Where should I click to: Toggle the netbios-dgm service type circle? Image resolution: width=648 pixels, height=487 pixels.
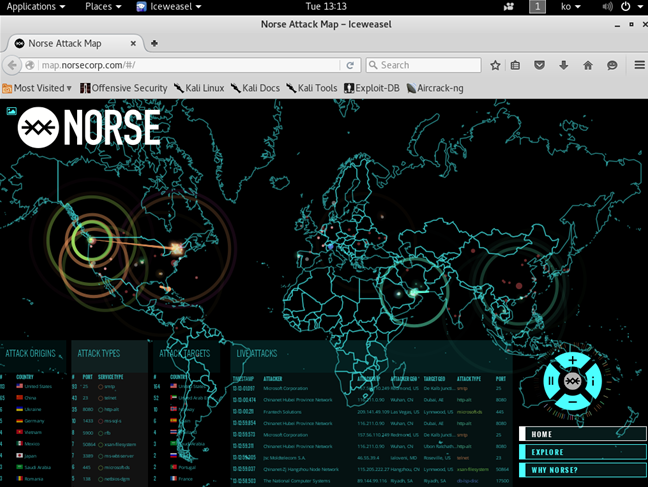pyautogui.click(x=100, y=479)
